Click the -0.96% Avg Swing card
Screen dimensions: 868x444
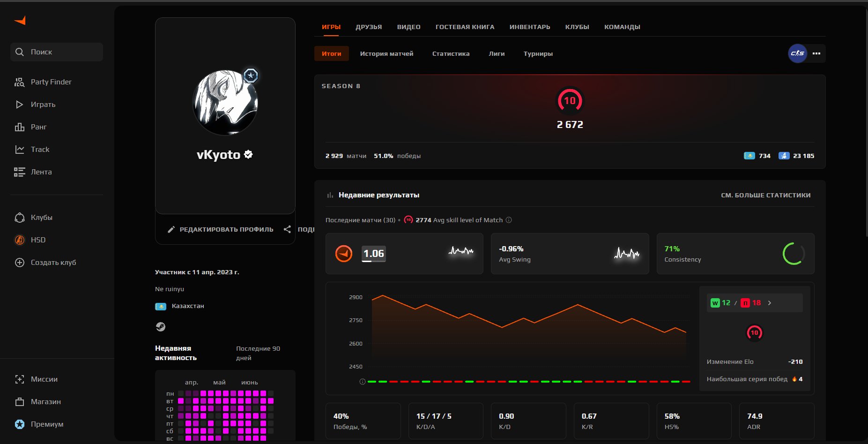(x=570, y=254)
